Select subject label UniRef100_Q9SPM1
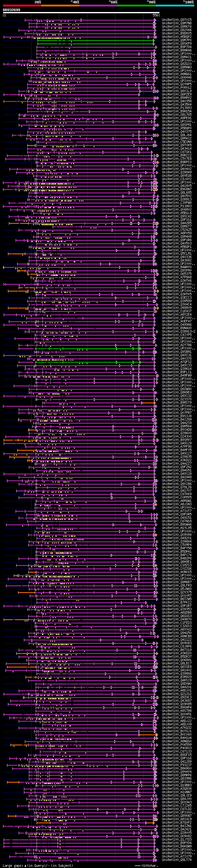The height and width of the screenshot is (868, 197). point(177,125)
